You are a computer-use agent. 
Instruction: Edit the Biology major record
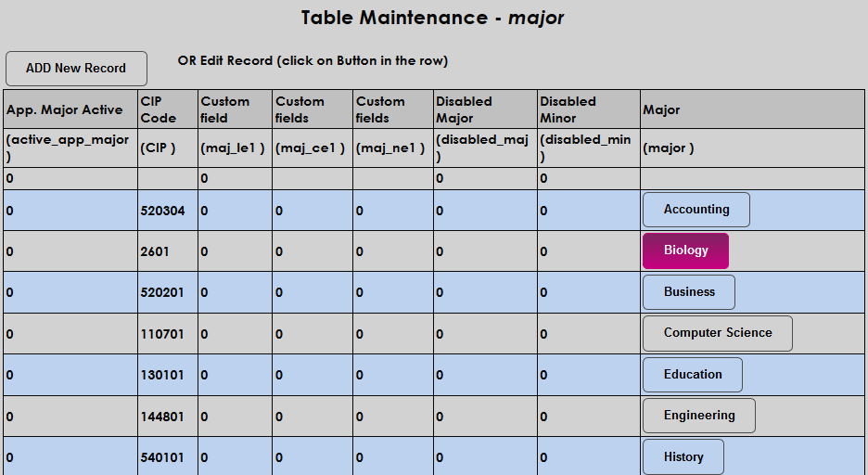pyautogui.click(x=685, y=250)
